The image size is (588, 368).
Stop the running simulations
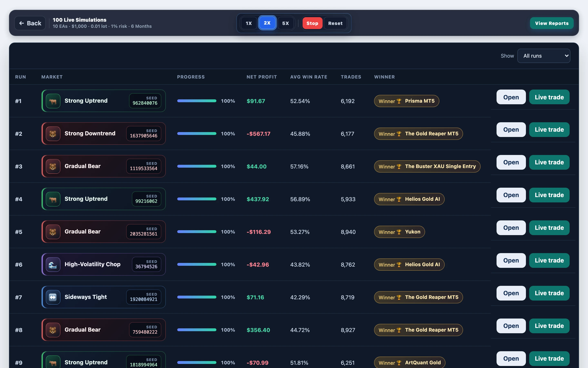click(312, 23)
